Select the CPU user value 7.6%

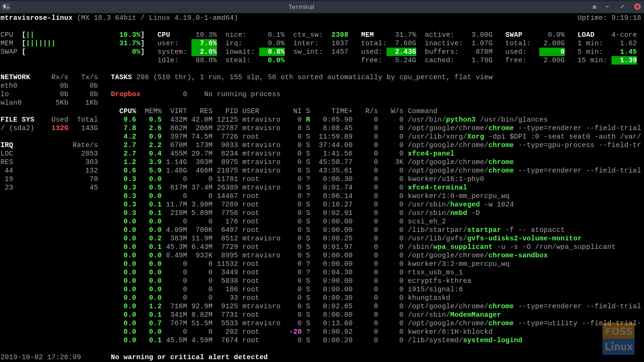coord(204,43)
